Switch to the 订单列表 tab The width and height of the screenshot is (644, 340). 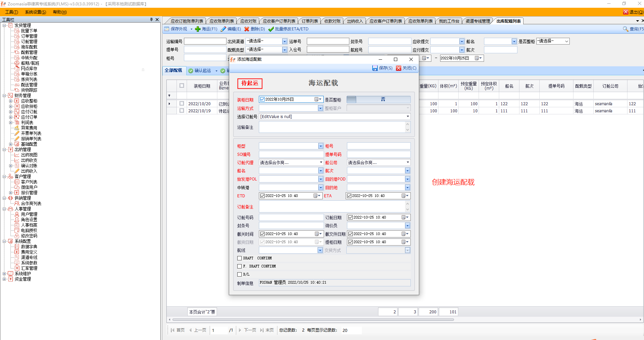pos(310,21)
